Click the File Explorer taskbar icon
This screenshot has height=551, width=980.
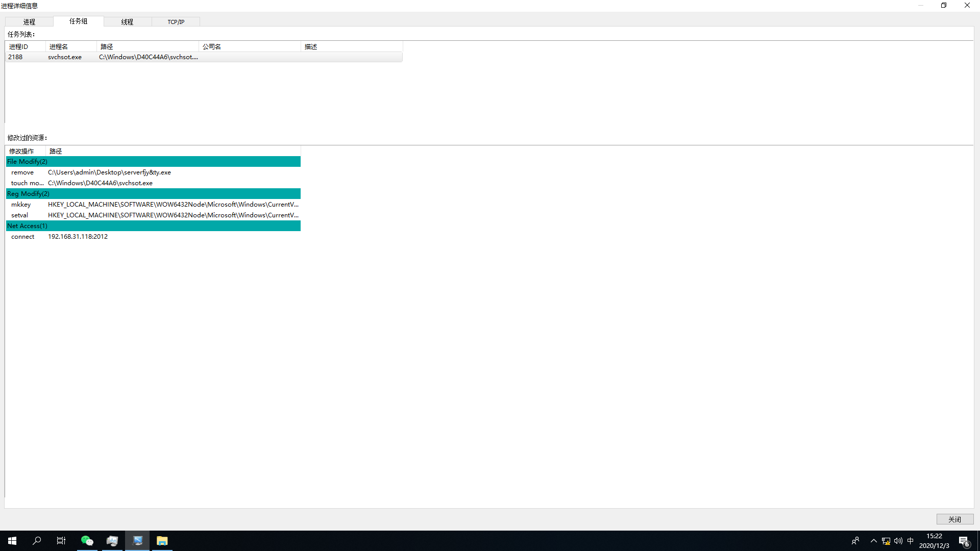[162, 541]
